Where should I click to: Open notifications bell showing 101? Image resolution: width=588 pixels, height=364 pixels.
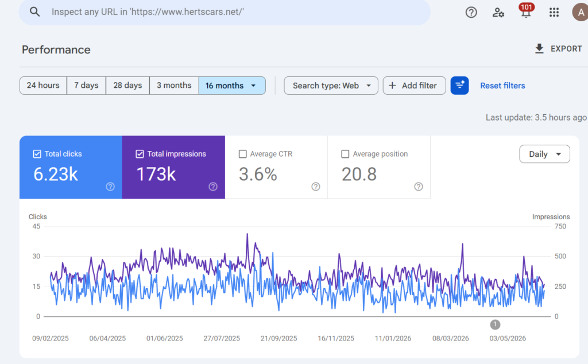click(x=526, y=11)
